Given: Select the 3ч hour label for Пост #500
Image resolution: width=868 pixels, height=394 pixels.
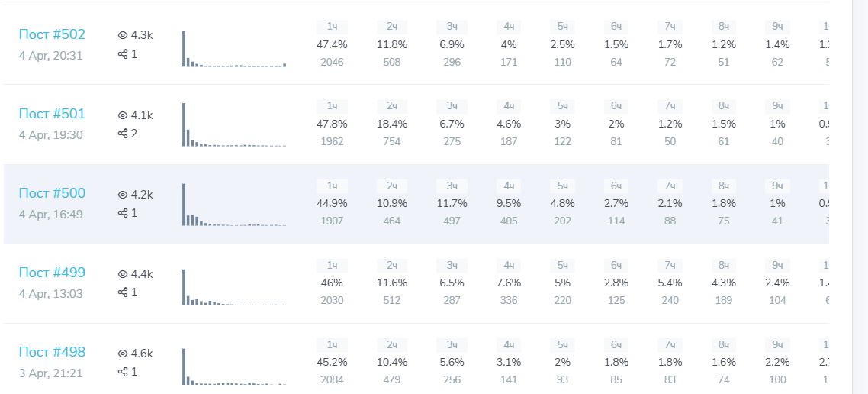Looking at the screenshot, I should point(452,186).
